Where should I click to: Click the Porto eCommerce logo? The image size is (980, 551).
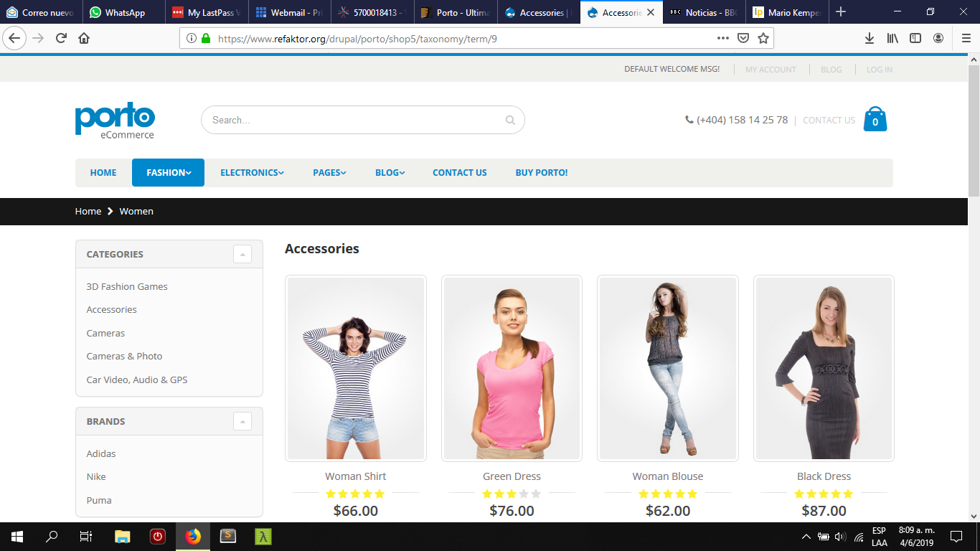[115, 120]
